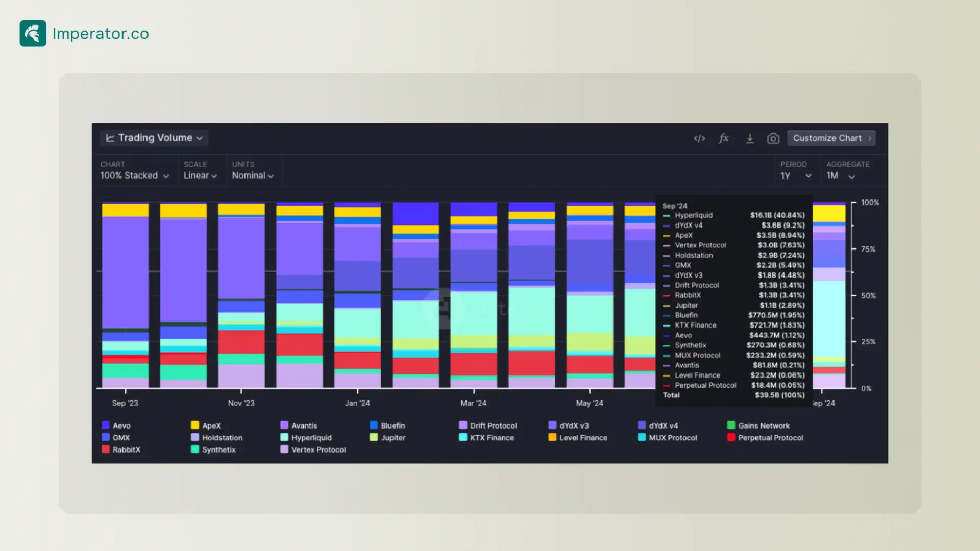The image size is (980, 551).
Task: Open the Linear scale dropdown
Action: coord(200,176)
